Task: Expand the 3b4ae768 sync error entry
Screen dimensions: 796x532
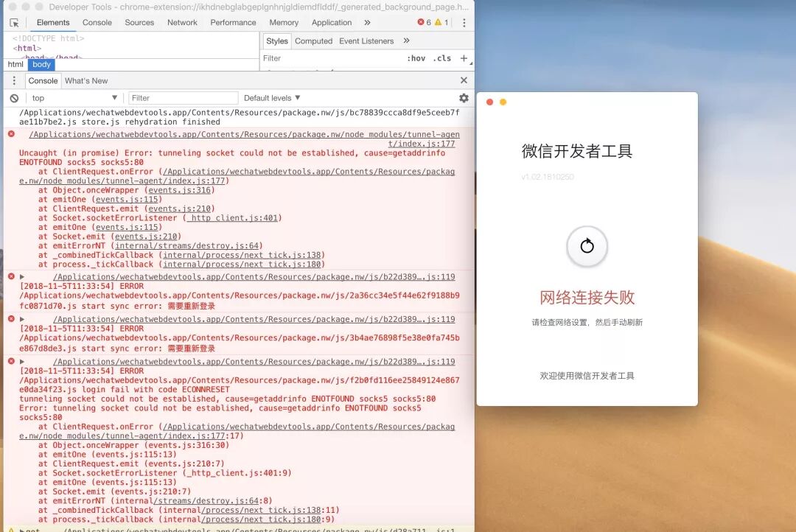Action: tap(22, 319)
